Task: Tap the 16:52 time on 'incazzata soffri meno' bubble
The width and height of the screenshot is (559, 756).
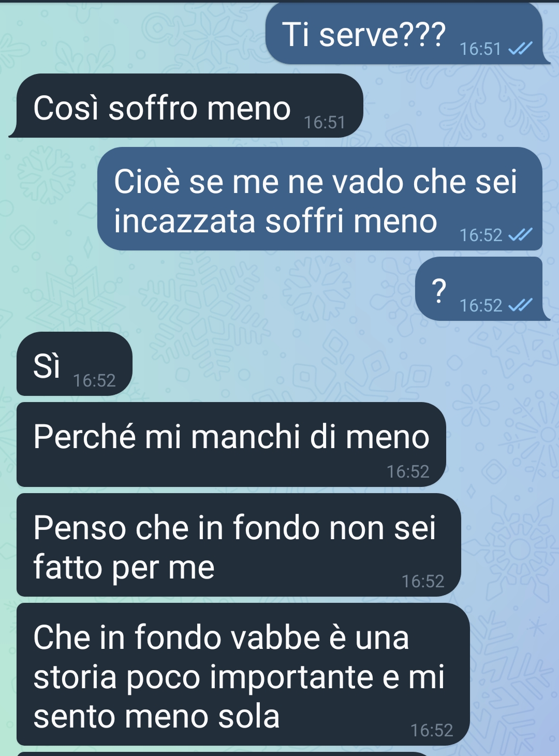Action: [481, 235]
